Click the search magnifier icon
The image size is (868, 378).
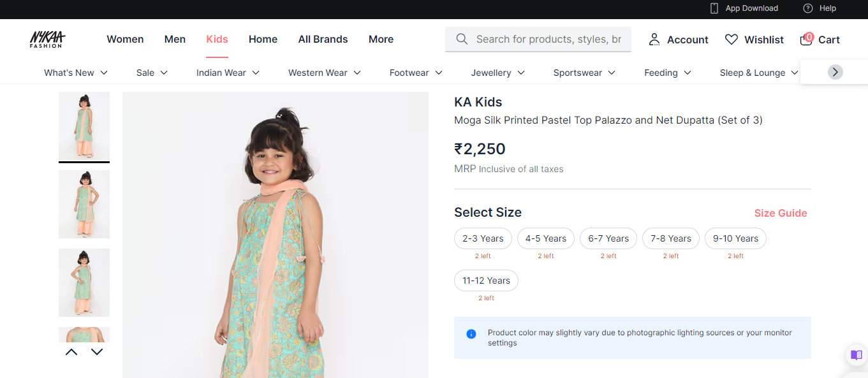[462, 40]
